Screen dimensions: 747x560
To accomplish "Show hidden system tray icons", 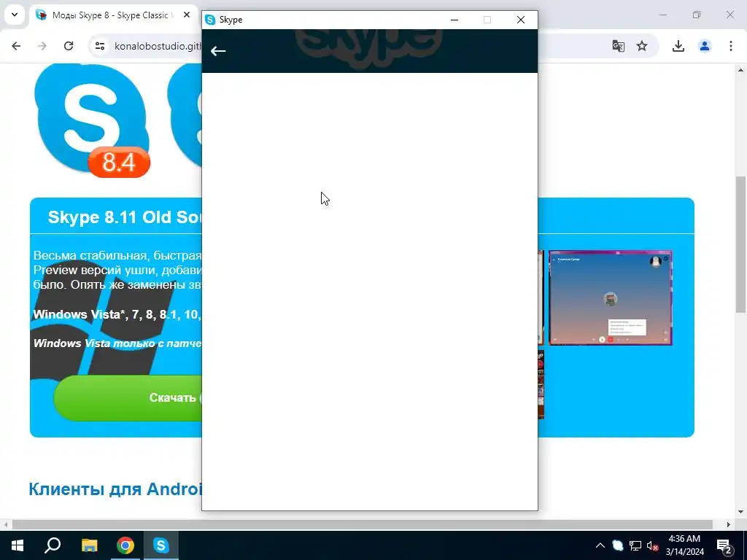I will [600, 545].
